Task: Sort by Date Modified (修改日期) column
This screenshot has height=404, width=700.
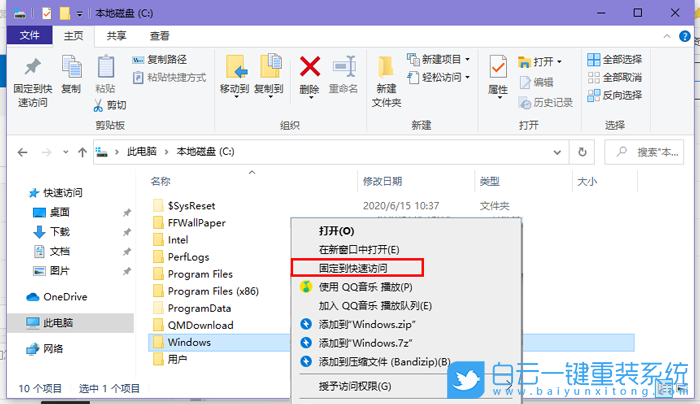Action: [x=382, y=181]
